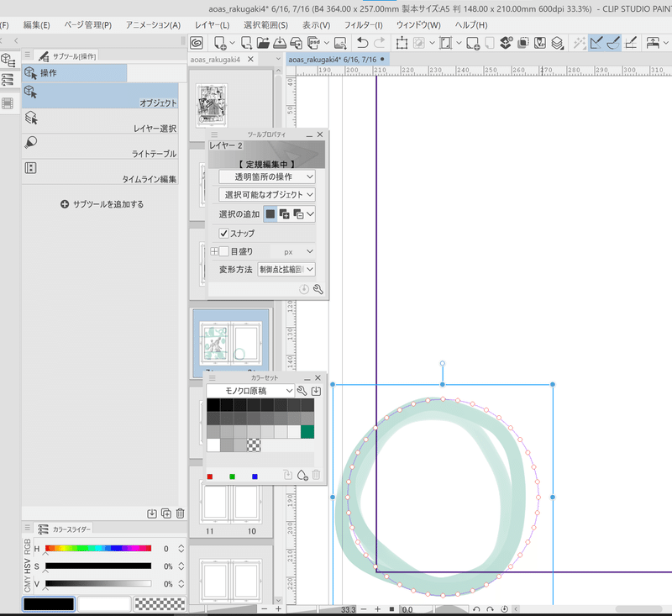Open the モノクロ原稿 color set dropdown
This screenshot has width=672, height=616.
point(250,391)
